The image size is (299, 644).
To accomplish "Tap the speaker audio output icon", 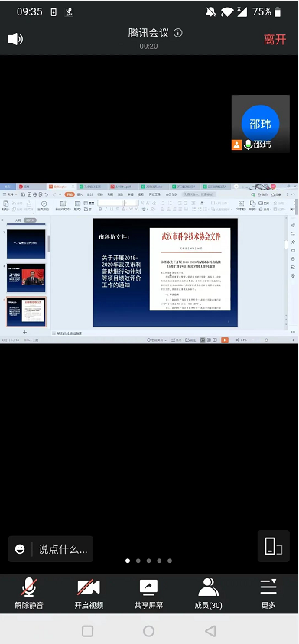I will (15, 39).
